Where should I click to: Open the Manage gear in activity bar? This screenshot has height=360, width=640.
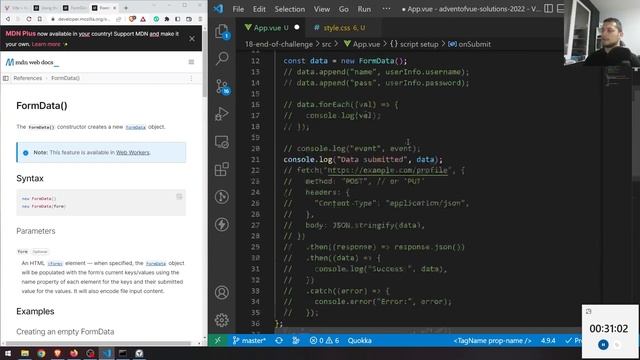click(x=222, y=320)
